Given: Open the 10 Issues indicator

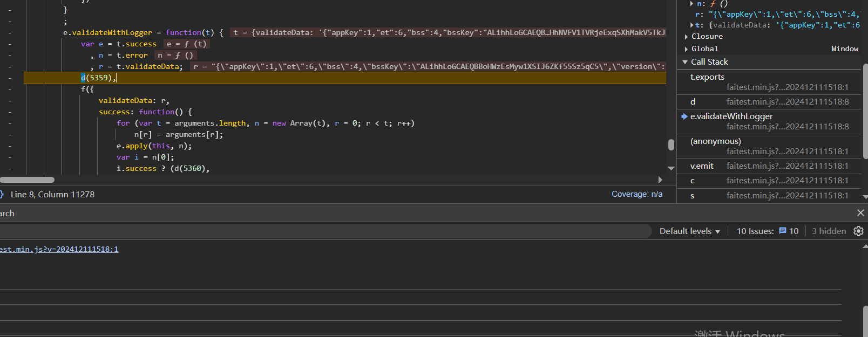Looking at the screenshot, I should pos(768,231).
